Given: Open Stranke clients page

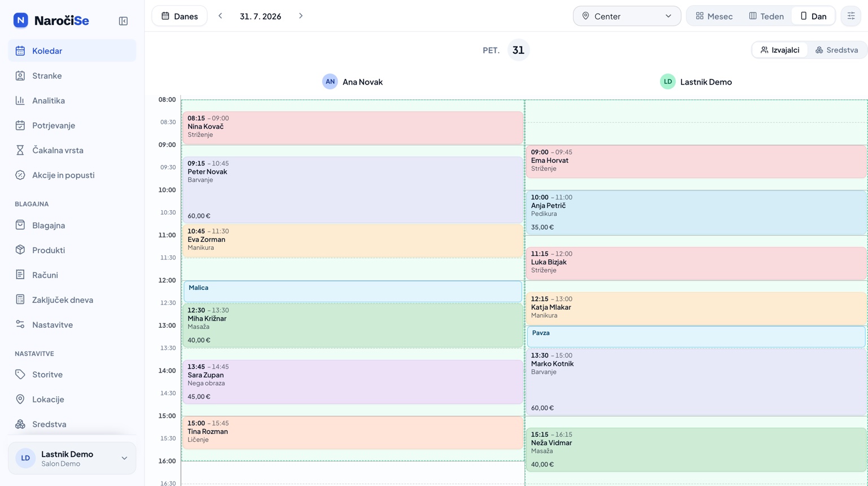Looking at the screenshot, I should [72, 76].
